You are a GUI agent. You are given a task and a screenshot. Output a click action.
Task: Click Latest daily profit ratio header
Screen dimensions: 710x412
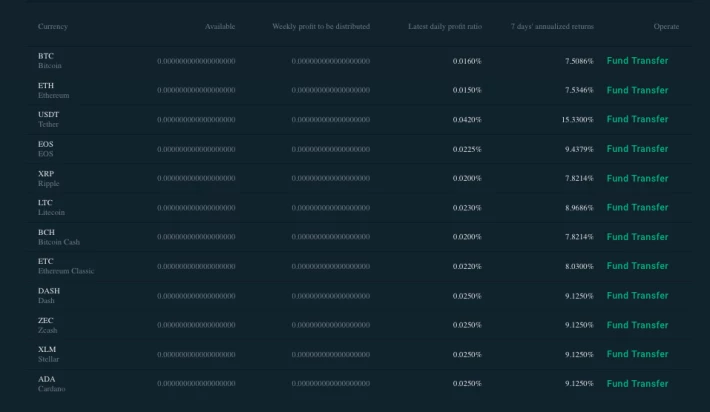click(445, 26)
